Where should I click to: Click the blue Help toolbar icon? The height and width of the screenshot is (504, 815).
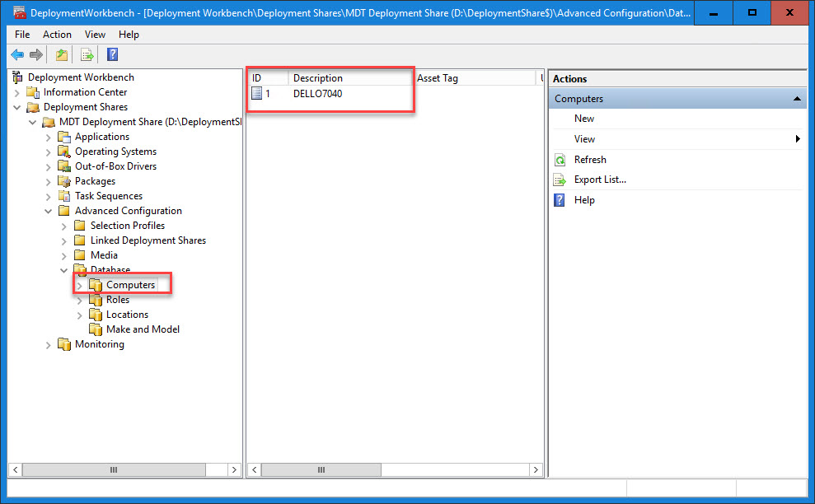coord(112,55)
